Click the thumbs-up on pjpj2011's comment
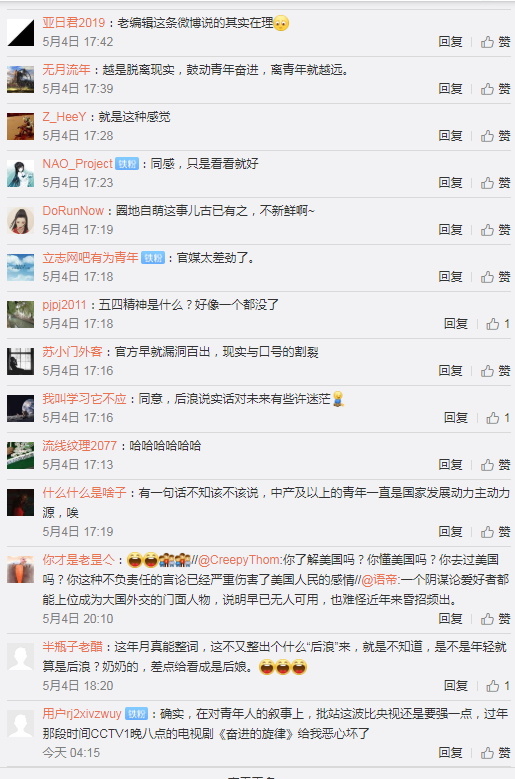This screenshot has height=779, width=515. (x=498, y=324)
